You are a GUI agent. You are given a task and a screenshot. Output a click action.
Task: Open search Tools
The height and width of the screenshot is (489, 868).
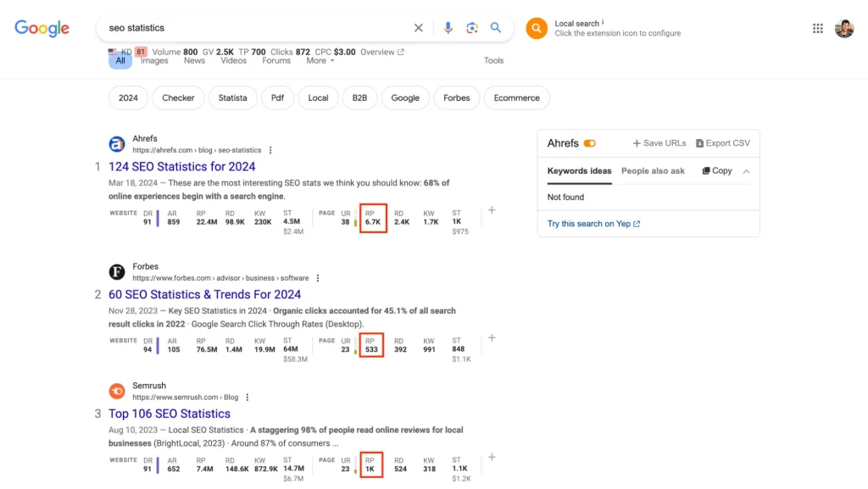[x=494, y=61]
